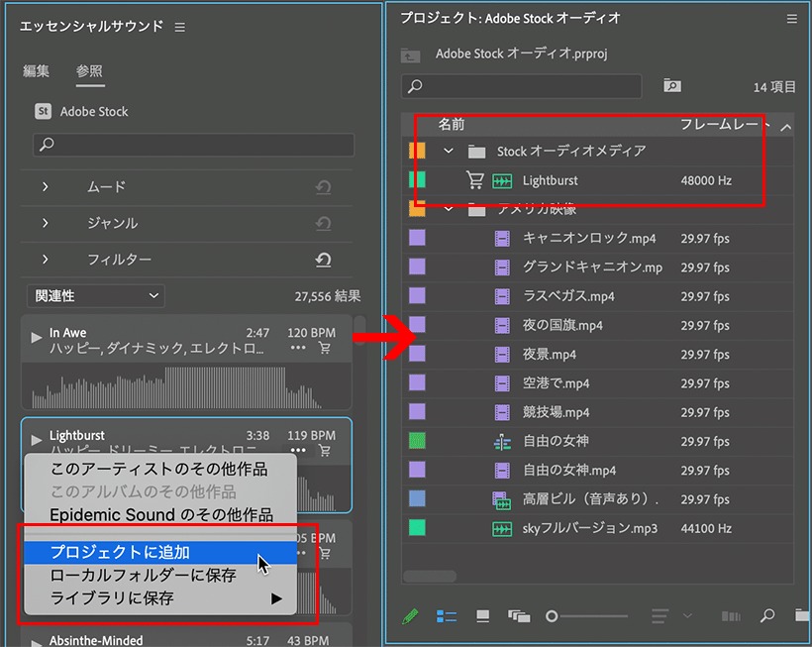The height and width of the screenshot is (647, 812).
Task: Sort by 名前 column header
Action: tap(452, 124)
